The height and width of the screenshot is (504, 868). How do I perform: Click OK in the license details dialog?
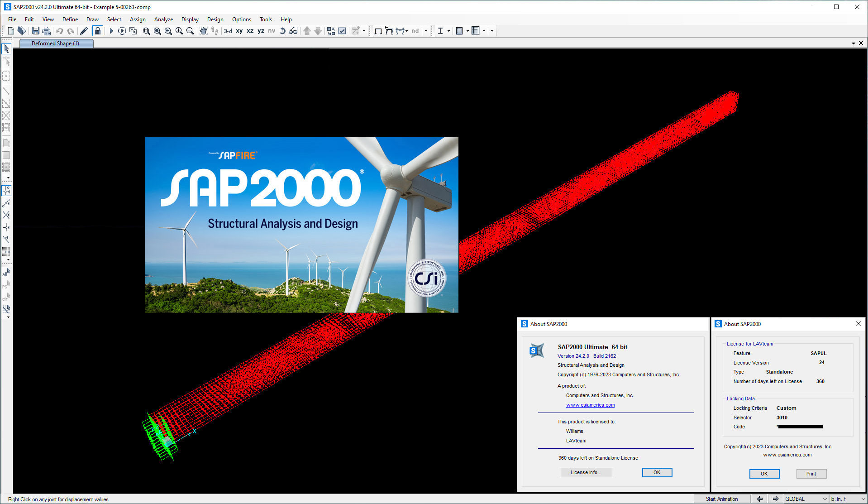click(x=764, y=474)
